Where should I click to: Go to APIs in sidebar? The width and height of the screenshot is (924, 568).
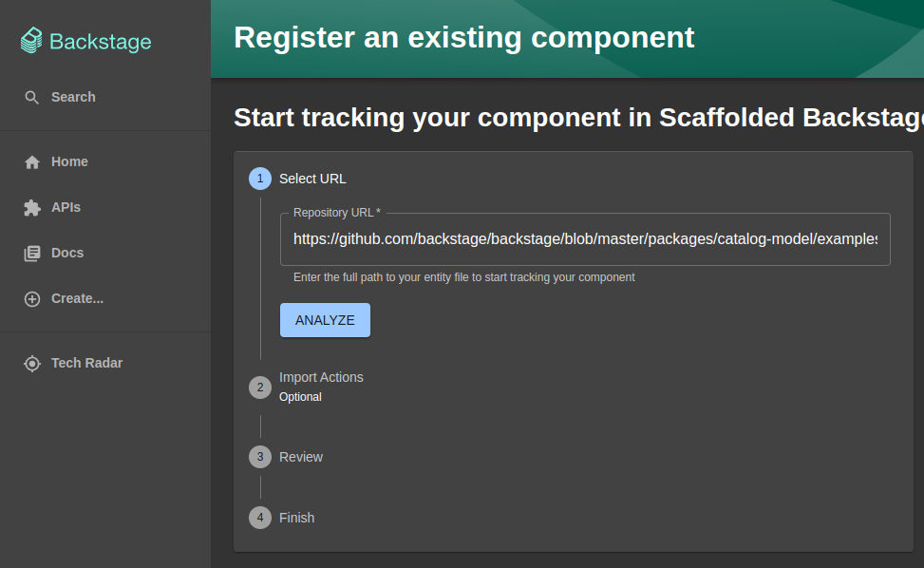(66, 207)
